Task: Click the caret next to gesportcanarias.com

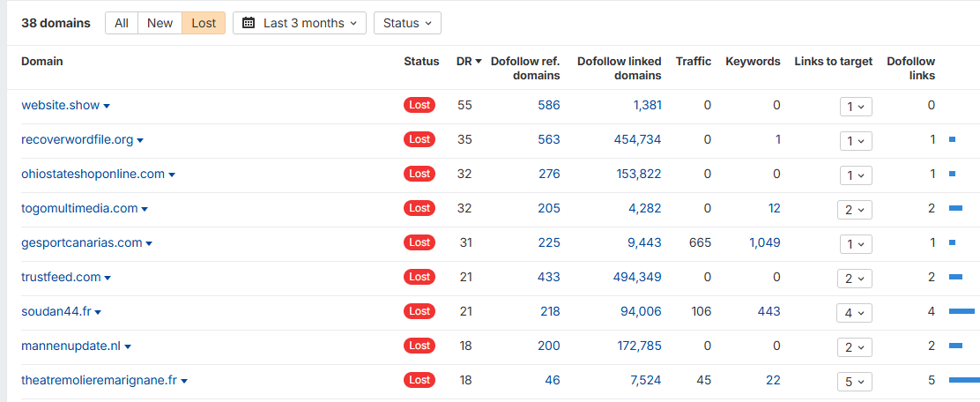Action: (x=149, y=244)
